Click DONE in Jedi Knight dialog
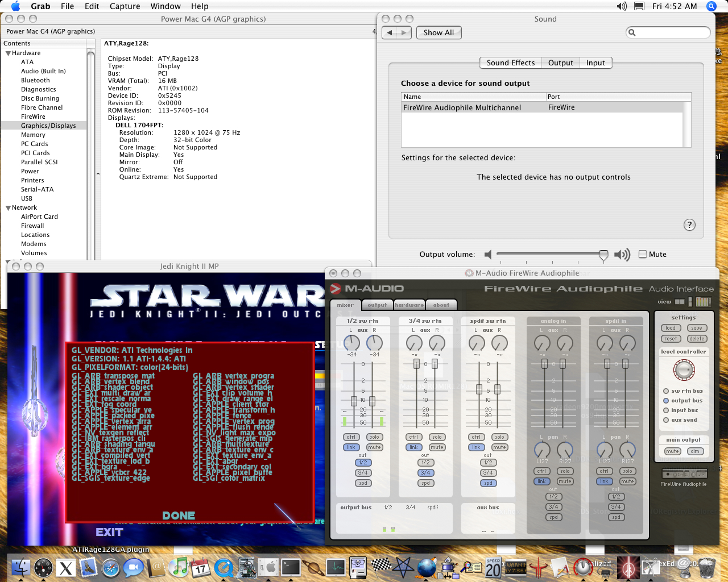728x582 pixels. click(179, 516)
